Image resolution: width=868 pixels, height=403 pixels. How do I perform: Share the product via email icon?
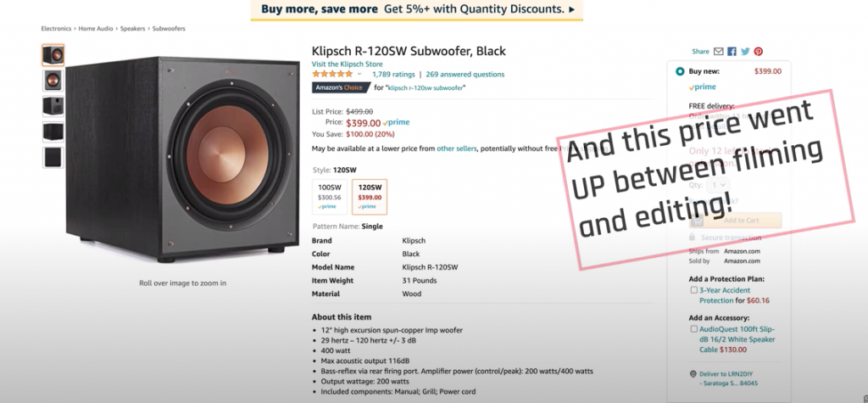click(x=719, y=52)
